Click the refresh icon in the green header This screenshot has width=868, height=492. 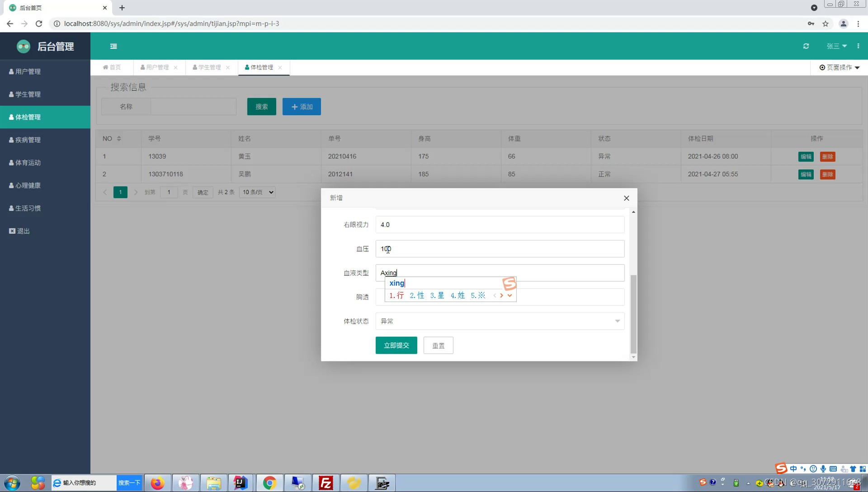806,46
